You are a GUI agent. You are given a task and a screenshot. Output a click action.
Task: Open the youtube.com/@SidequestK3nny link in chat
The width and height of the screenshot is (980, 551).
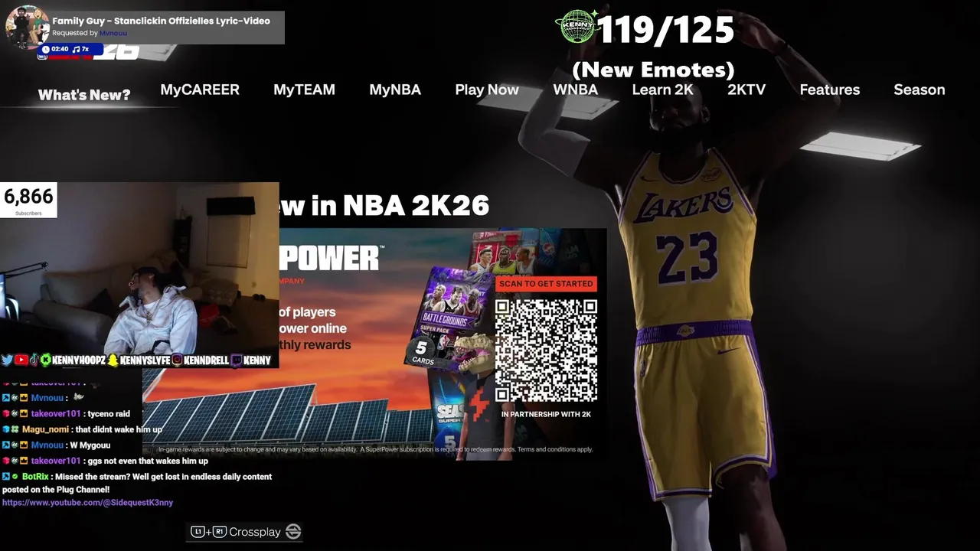[87, 503]
